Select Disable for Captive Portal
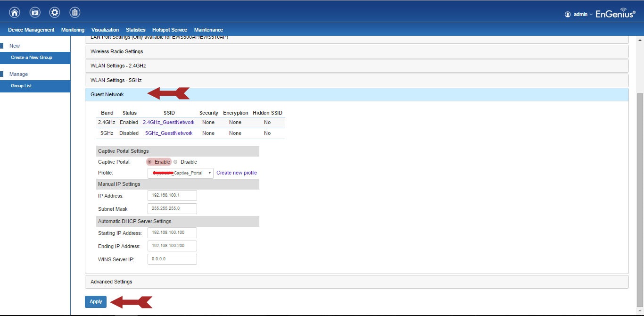The height and width of the screenshot is (316, 644). click(x=176, y=162)
